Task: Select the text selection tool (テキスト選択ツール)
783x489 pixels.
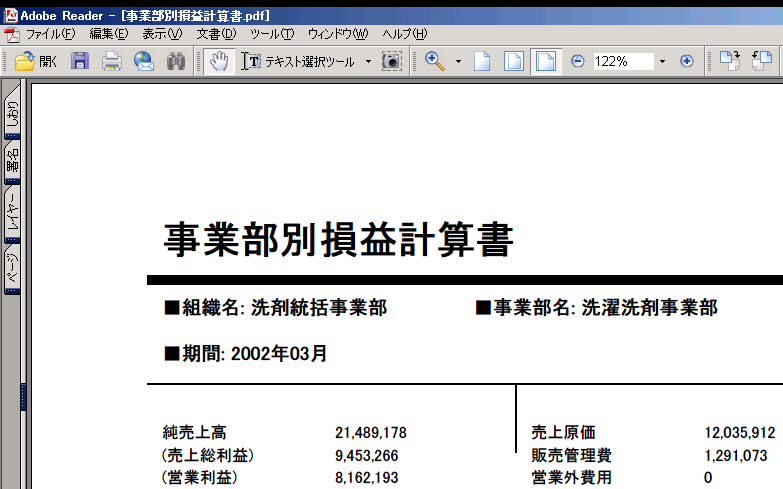Action: [298, 61]
